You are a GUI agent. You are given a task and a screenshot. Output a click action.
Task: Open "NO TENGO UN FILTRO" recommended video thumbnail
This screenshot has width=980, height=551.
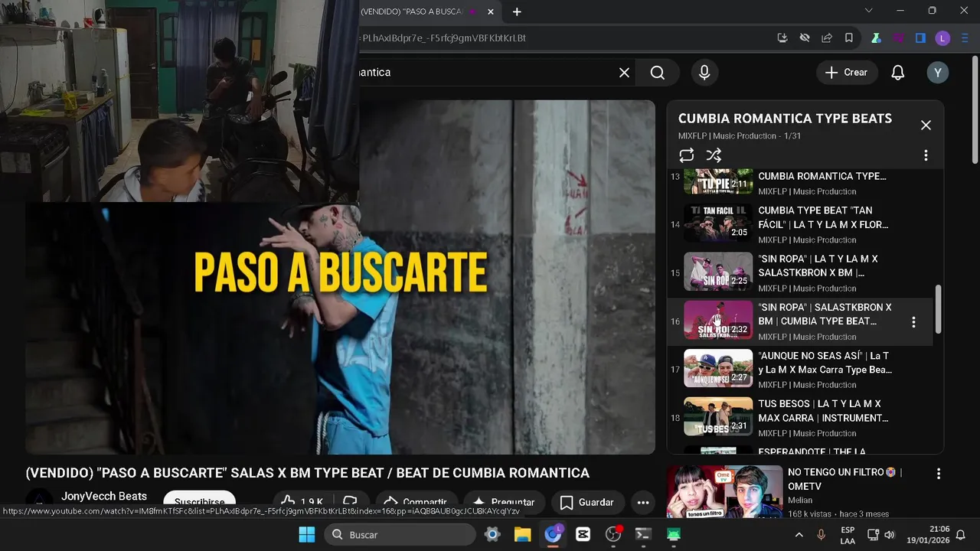tap(724, 492)
